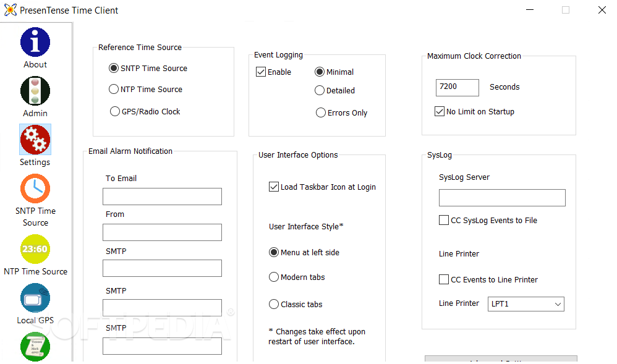Click the third SMTP input field
617x364 pixels.
pos(162,346)
